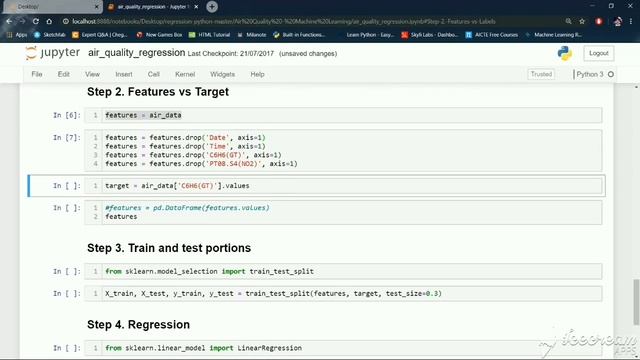The height and width of the screenshot is (360, 640).
Task: Open browser profile avatar icon
Action: point(618,21)
